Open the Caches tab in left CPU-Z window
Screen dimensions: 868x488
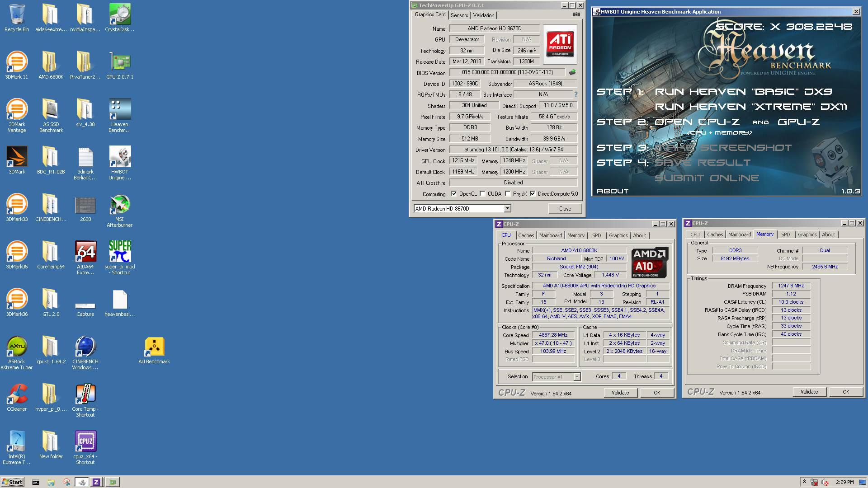[526, 235]
